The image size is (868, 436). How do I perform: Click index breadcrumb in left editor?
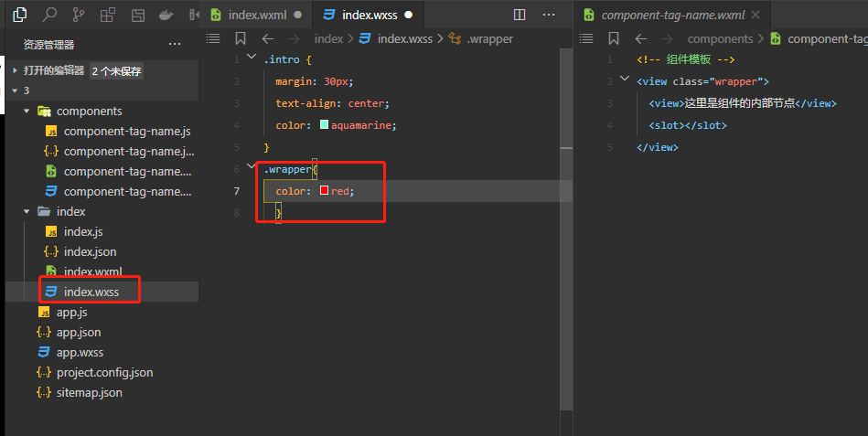tap(329, 38)
